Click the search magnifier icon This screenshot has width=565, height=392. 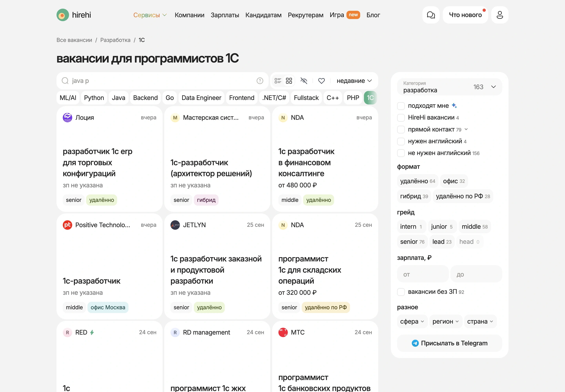tap(65, 81)
